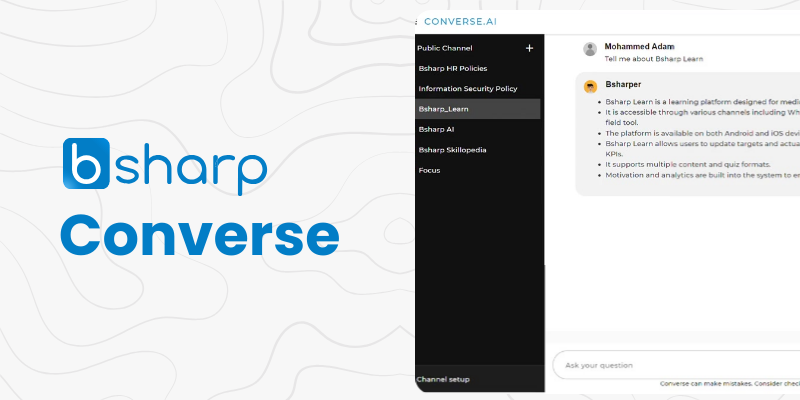Select the Information Security Policy channel
The height and width of the screenshot is (400, 800).
[x=467, y=88]
